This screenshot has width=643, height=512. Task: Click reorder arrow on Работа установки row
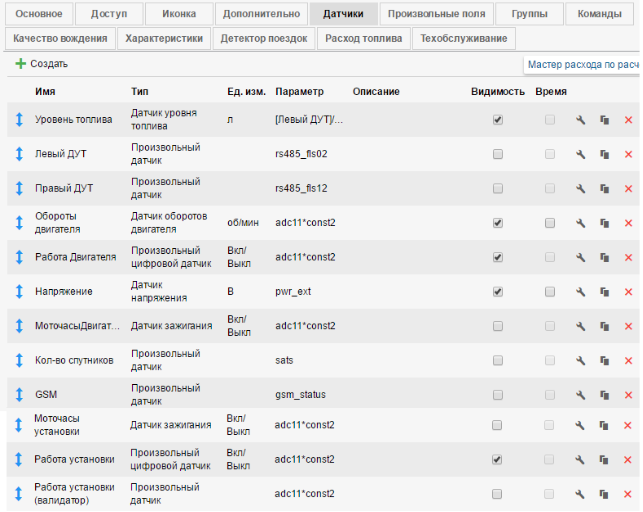tap(18, 459)
